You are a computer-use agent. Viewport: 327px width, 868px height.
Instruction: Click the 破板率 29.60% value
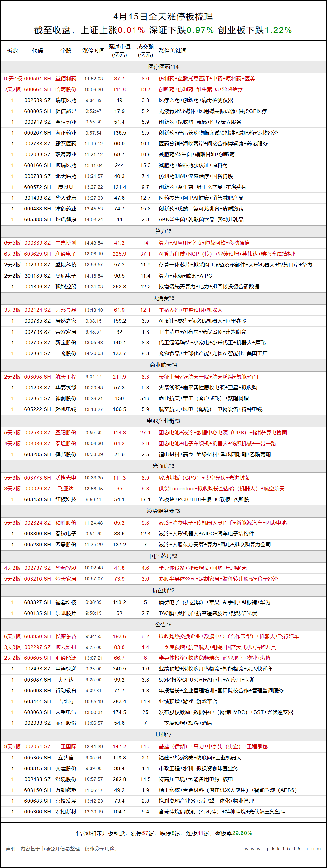(242, 833)
